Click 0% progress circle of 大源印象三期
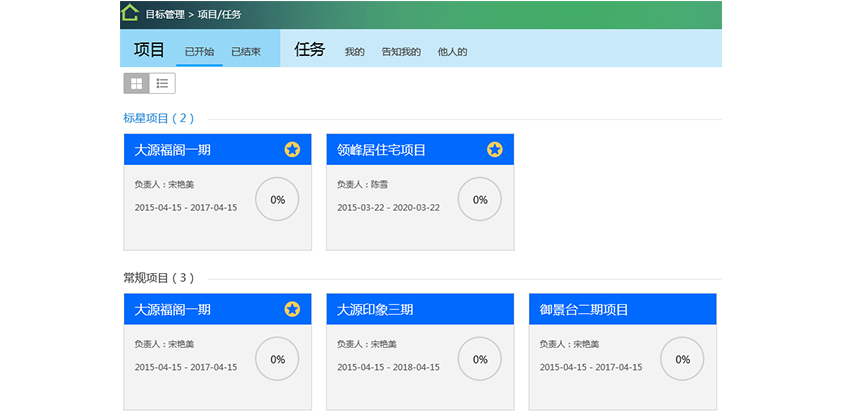 pyautogui.click(x=480, y=359)
